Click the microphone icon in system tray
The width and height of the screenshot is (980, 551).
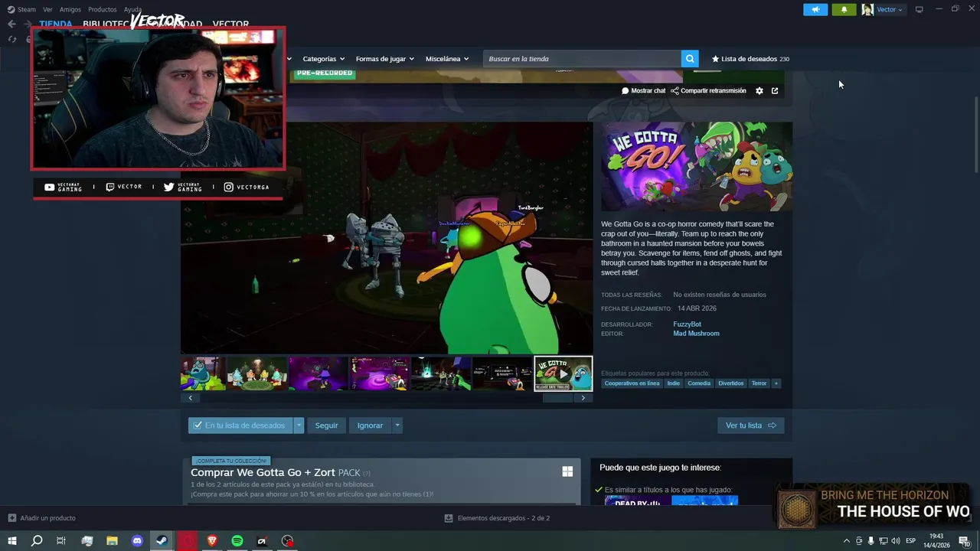[871, 541]
